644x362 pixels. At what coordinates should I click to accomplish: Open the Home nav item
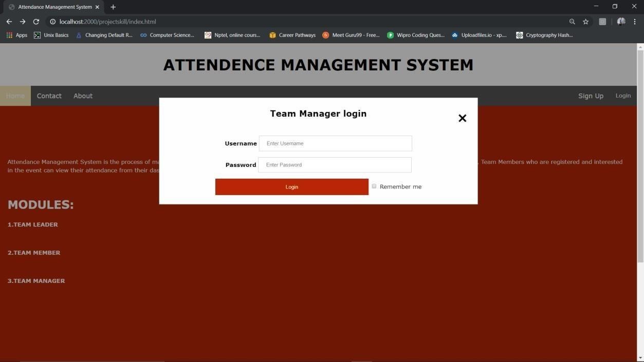(15, 96)
